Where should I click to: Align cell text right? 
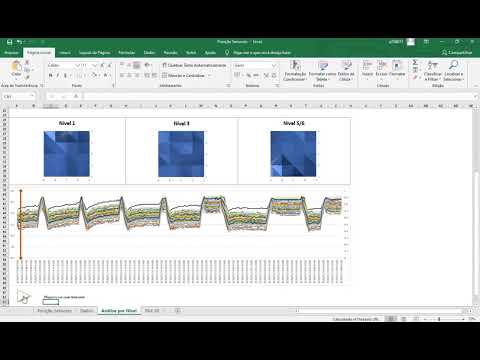[137, 76]
